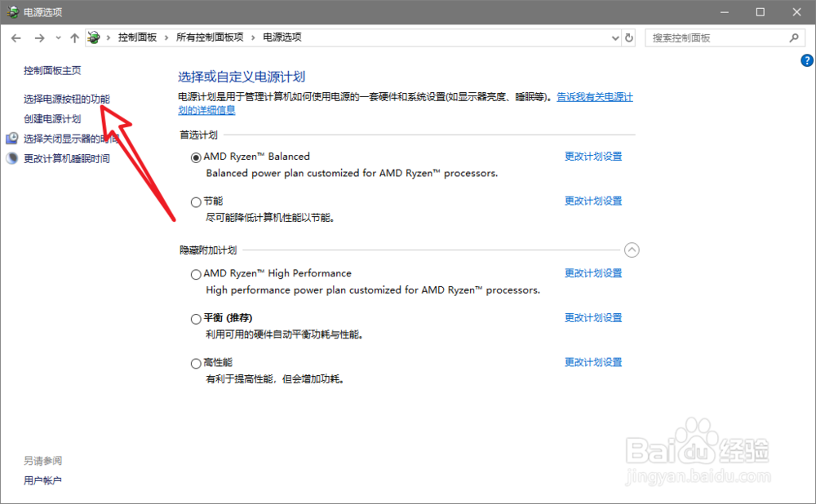Change plan settings for AMD Ryzen Balanced

(x=593, y=156)
